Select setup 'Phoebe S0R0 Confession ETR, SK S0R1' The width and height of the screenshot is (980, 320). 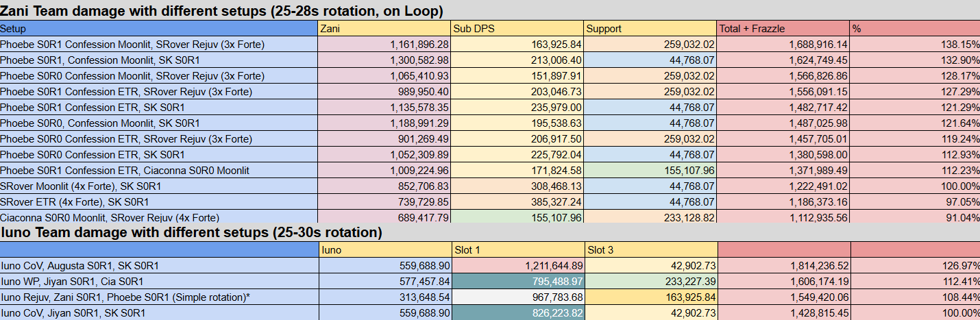(159, 155)
